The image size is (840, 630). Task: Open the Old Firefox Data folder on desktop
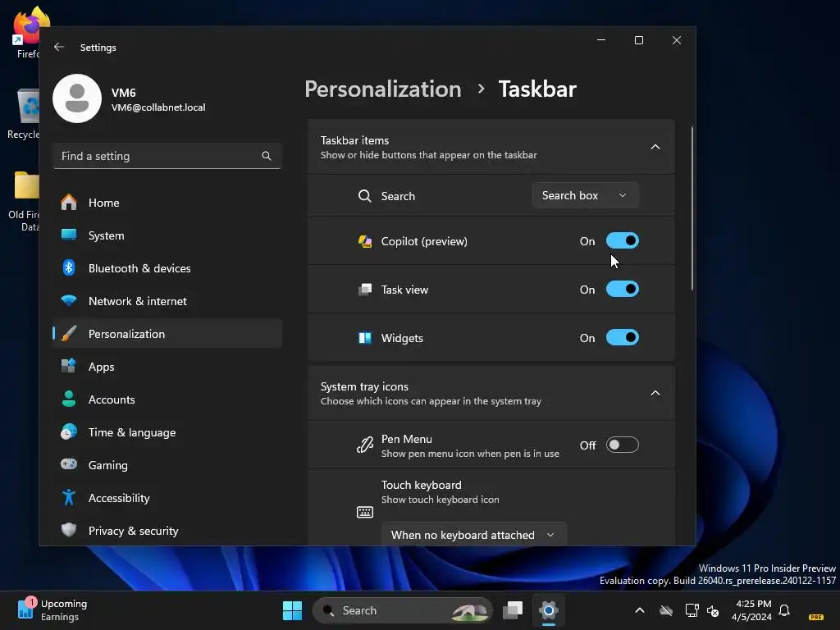[x=24, y=202]
